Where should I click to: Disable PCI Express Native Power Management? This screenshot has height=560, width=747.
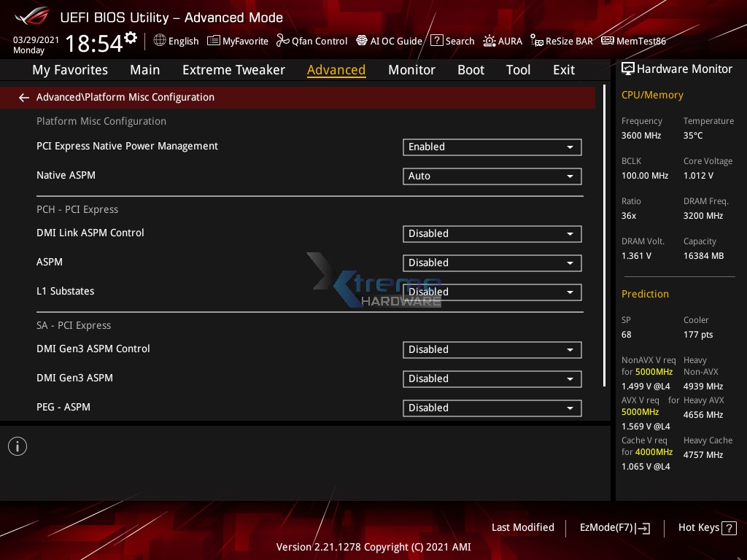(x=492, y=147)
